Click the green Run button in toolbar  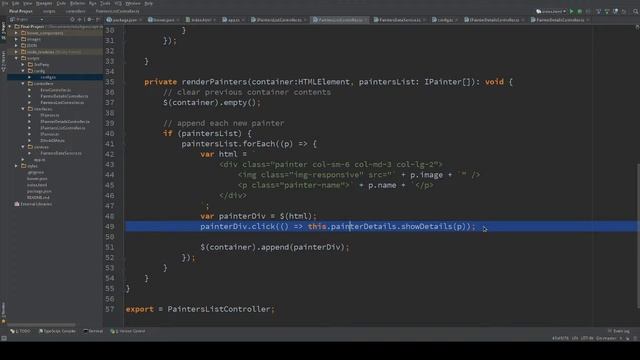coord(571,11)
